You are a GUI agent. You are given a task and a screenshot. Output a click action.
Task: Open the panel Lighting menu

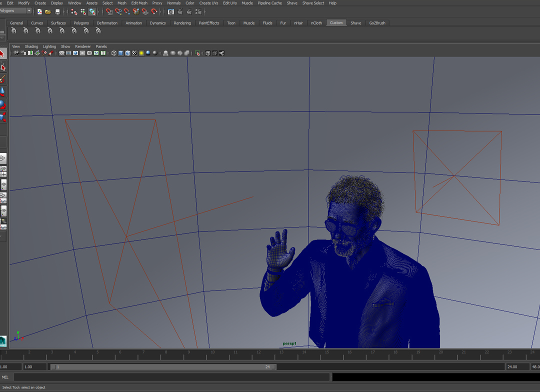pos(49,46)
